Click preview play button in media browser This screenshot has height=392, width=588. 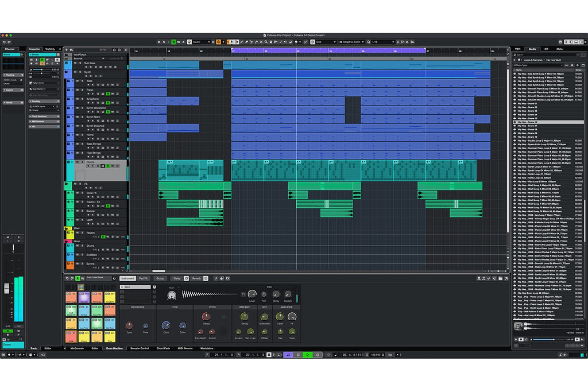(516, 339)
